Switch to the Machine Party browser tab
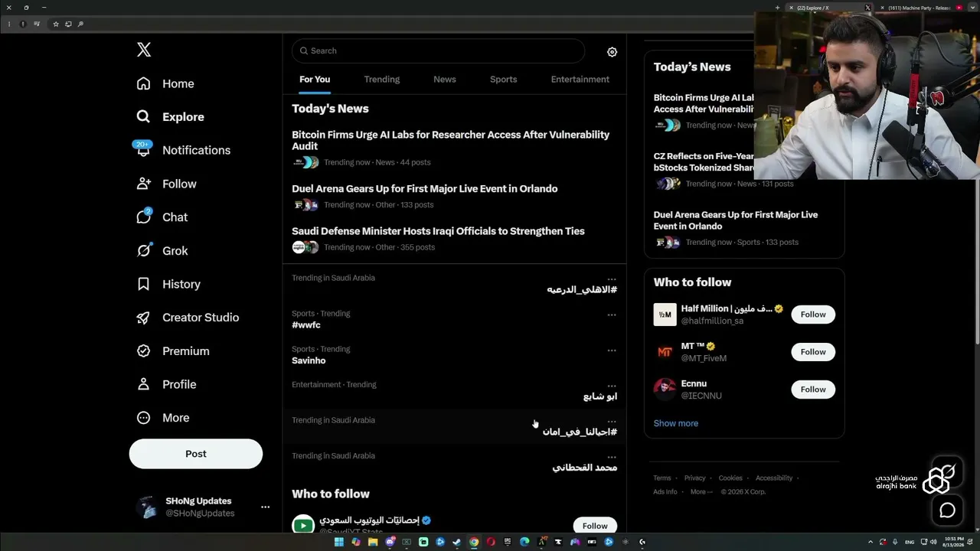Viewport: 980px width, 551px height. [x=919, y=8]
